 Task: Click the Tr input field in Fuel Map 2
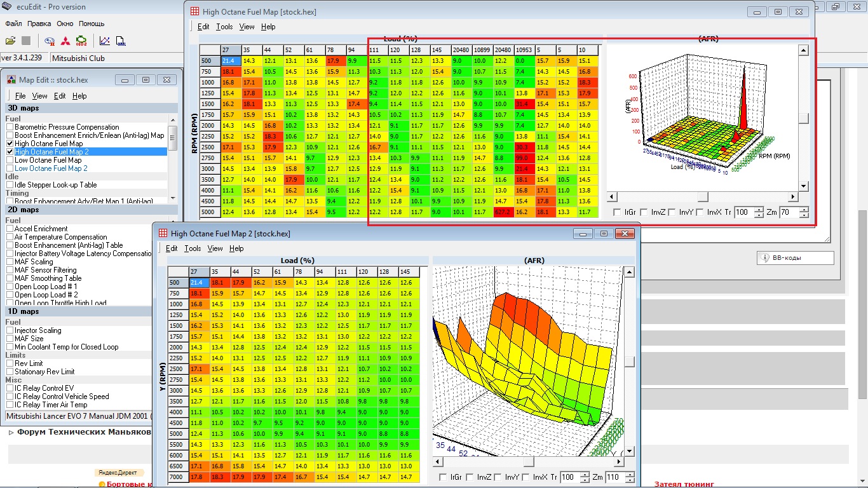click(x=569, y=477)
